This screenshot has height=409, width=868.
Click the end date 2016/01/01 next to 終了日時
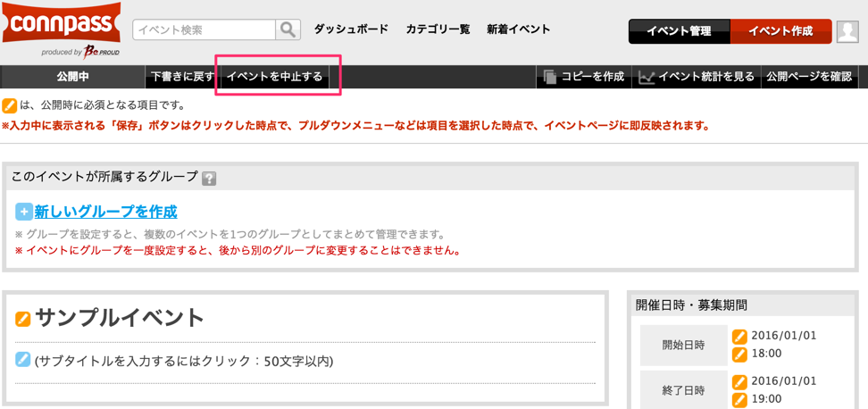(x=783, y=381)
